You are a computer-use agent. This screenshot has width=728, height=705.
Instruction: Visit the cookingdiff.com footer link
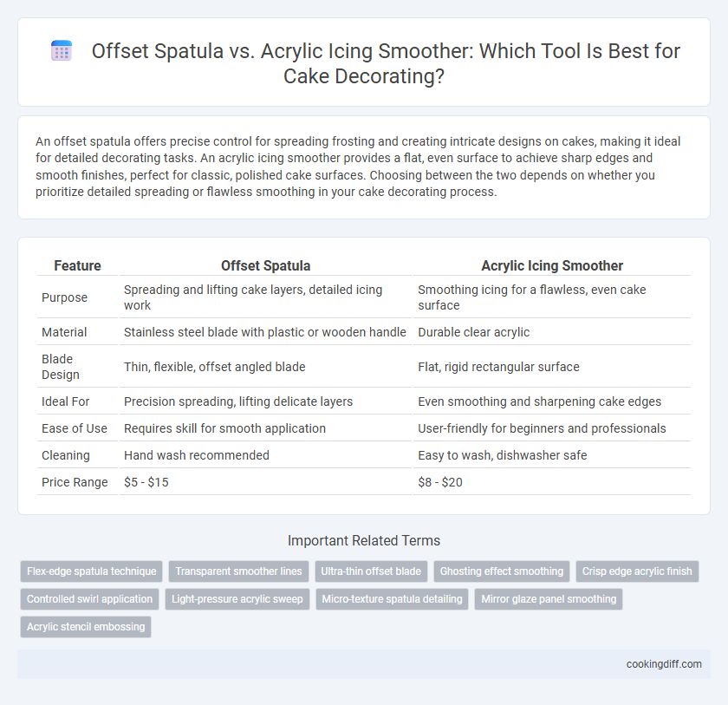point(664,664)
